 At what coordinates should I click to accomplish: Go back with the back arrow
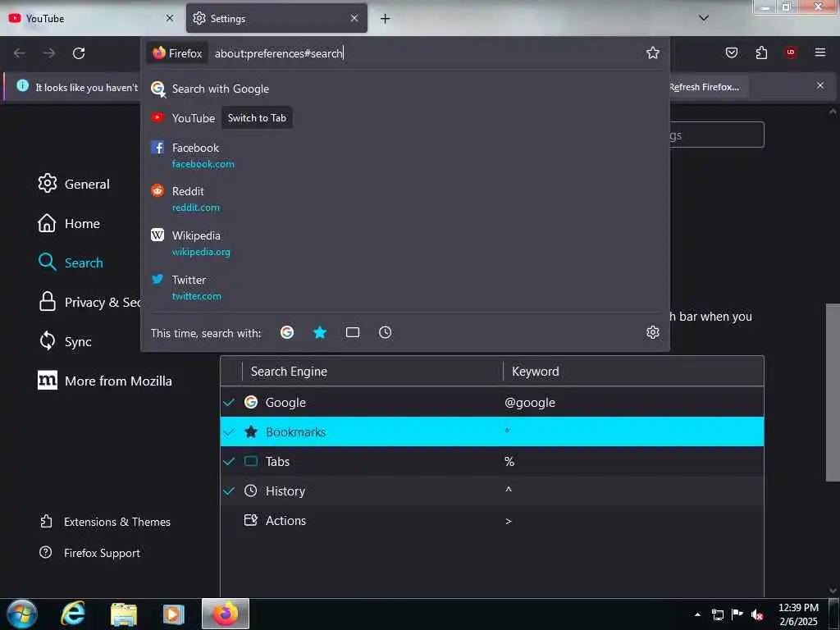pos(20,53)
